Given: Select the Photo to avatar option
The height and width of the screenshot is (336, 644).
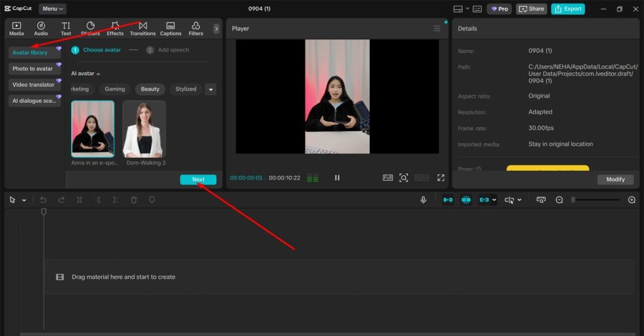Looking at the screenshot, I should click(33, 68).
